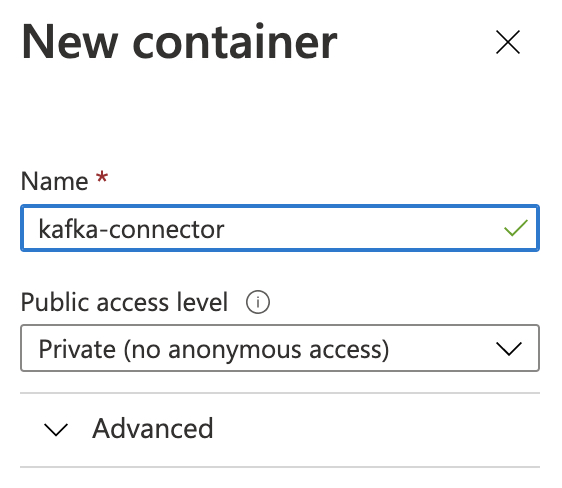Click the green validation checkmark icon
This screenshot has width=562, height=488.
pos(516,228)
